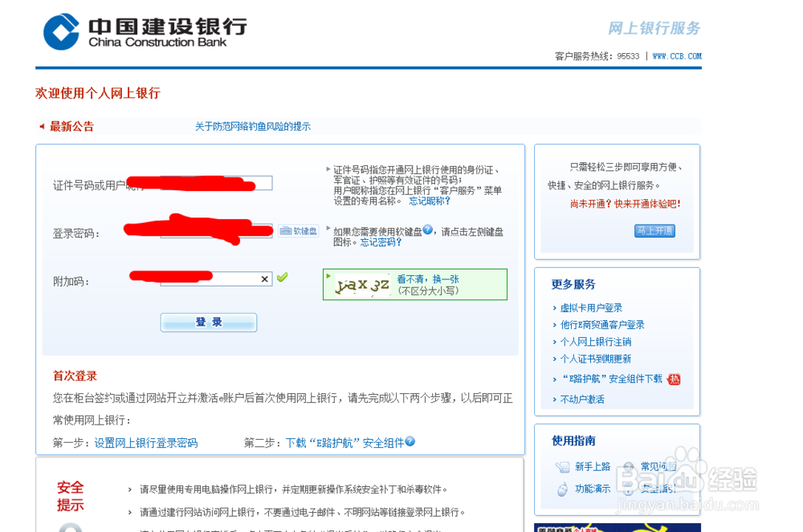This screenshot has width=803, height=532.
Task: Visit the WWW.CCB.COM link
Action: (678, 56)
